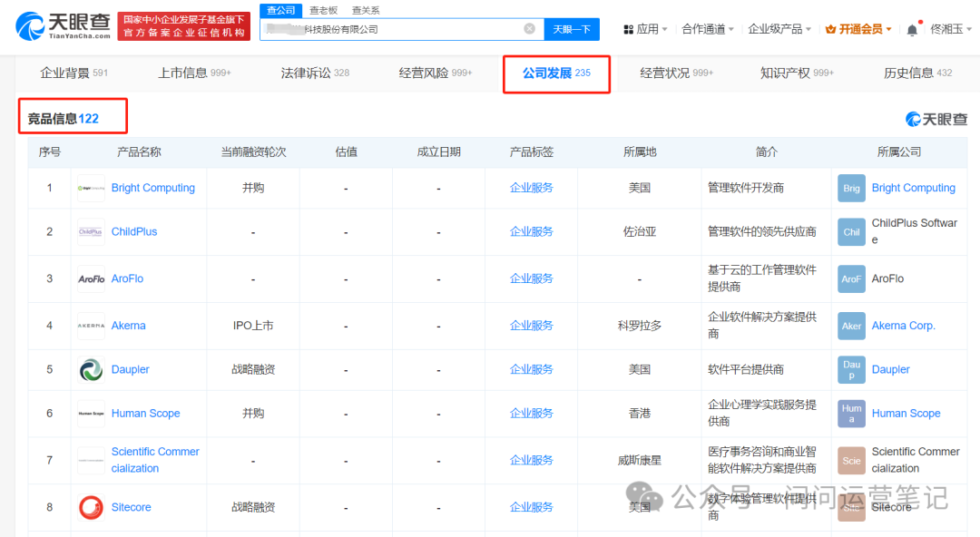980x537 pixels.
Task: Open the 公司发展 tab
Action: coord(556,73)
